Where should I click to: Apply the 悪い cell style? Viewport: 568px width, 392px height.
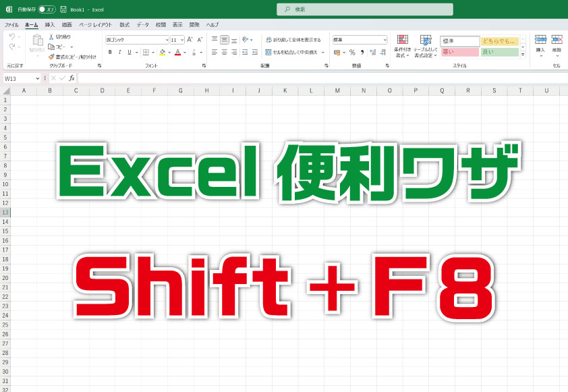[x=460, y=52]
